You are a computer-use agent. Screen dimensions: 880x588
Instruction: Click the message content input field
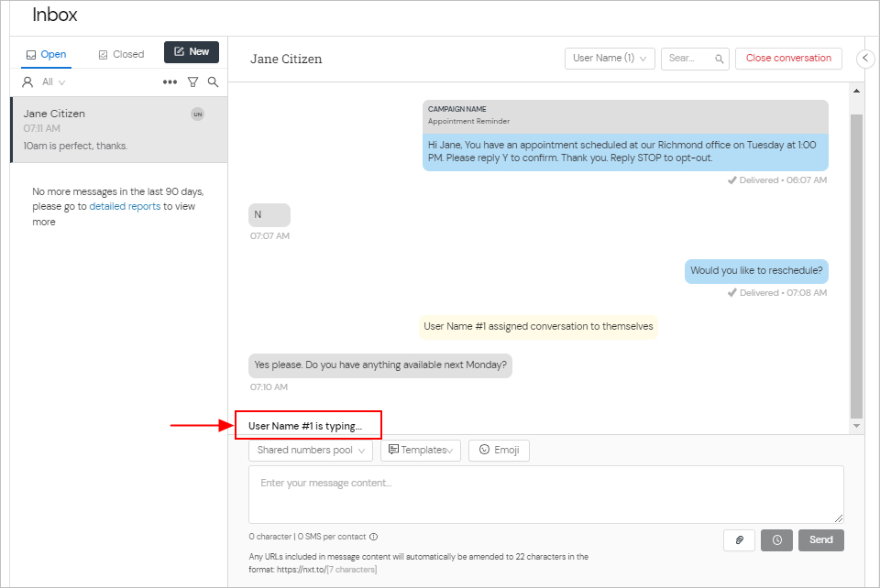pyautogui.click(x=545, y=495)
